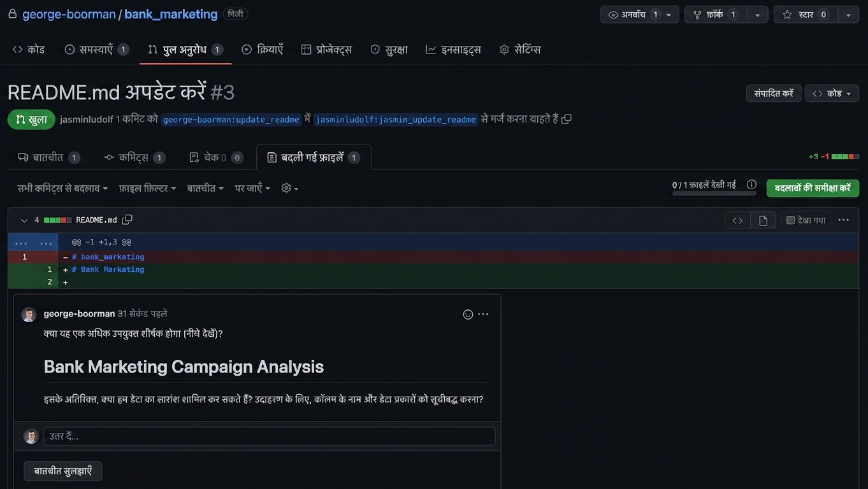Image resolution: width=868 pixels, height=489 pixels.
Task: Mark README.md as viewed with the देखा गया checkbox
Action: point(790,220)
